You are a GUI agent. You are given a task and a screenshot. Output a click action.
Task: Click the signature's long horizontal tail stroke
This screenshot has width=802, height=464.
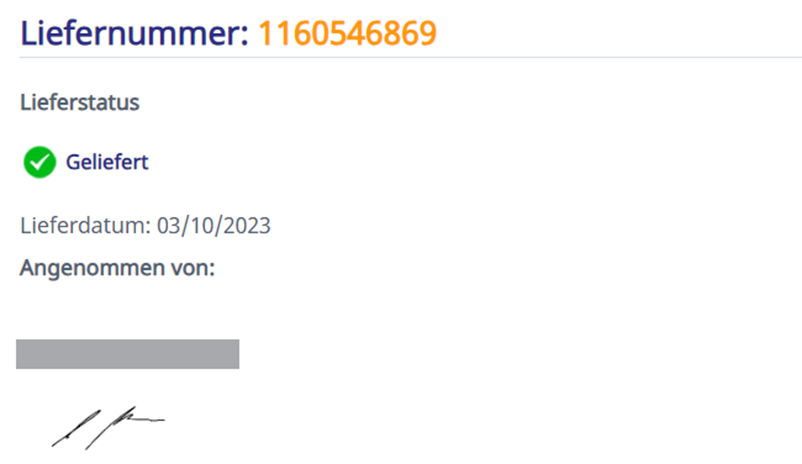click(146, 420)
